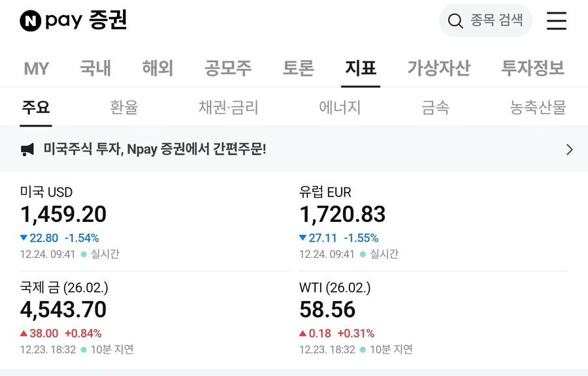This screenshot has height=376, width=588.
Task: Click the megaphone icon next to the banner
Action: 27,149
